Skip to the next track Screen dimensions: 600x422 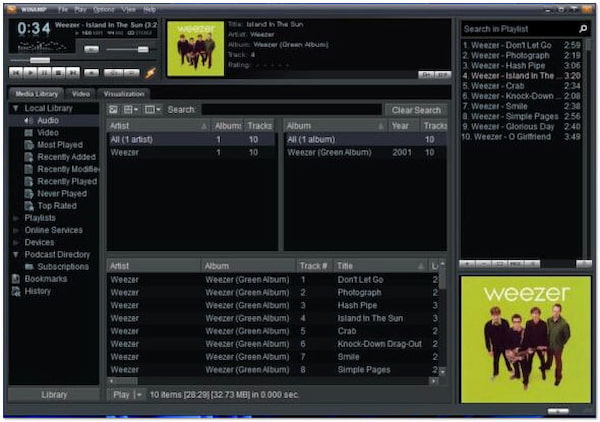pyautogui.click(x=72, y=72)
